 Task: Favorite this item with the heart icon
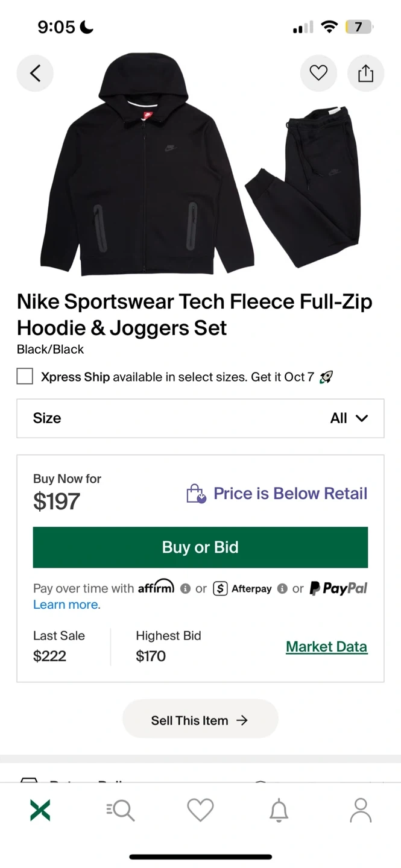pyautogui.click(x=318, y=74)
